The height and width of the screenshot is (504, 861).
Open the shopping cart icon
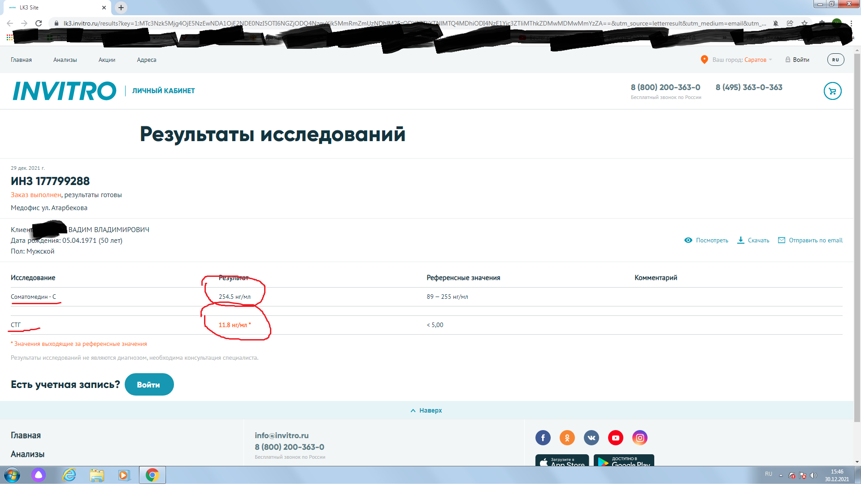click(x=833, y=91)
